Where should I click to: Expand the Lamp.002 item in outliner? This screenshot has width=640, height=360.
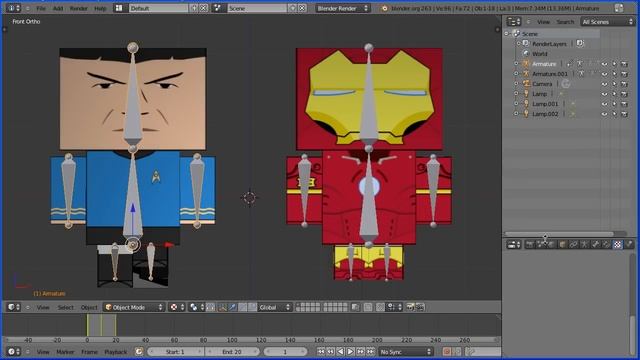(516, 114)
